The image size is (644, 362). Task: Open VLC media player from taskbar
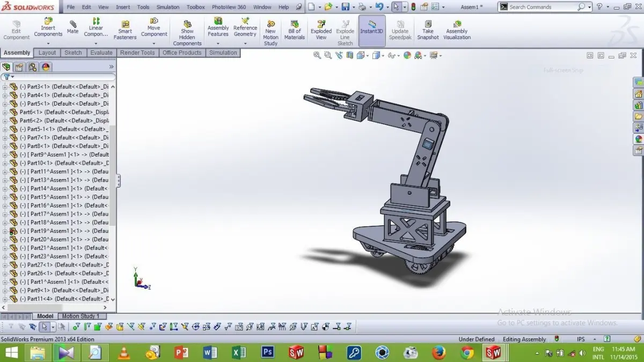(124, 352)
